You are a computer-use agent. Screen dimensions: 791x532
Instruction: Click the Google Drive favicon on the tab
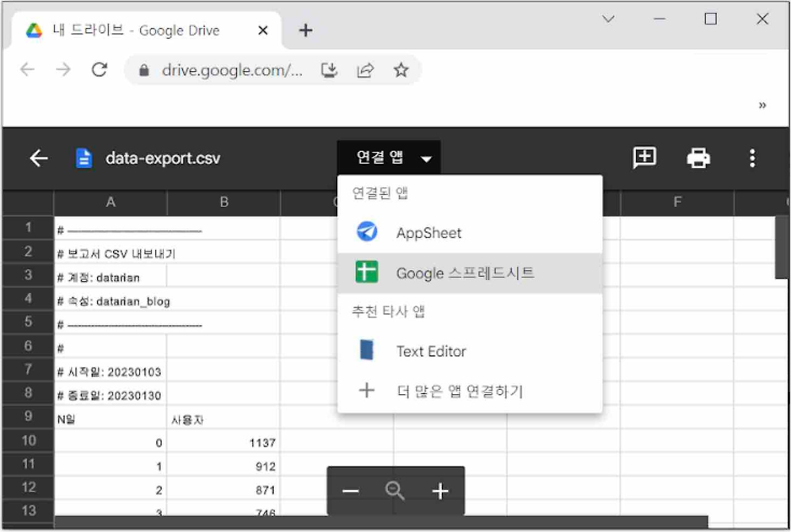tap(34, 30)
